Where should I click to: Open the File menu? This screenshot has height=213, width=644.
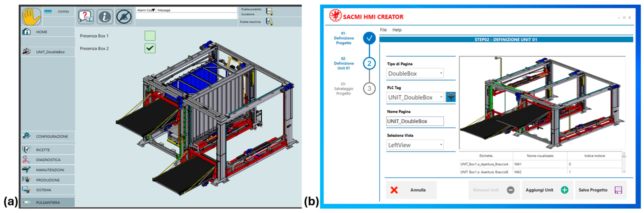point(383,30)
